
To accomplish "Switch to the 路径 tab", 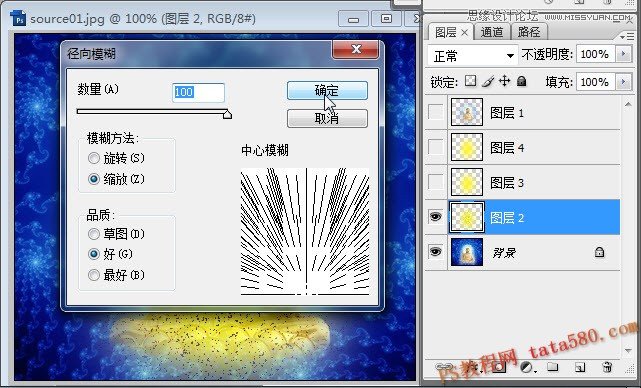I will (x=529, y=32).
